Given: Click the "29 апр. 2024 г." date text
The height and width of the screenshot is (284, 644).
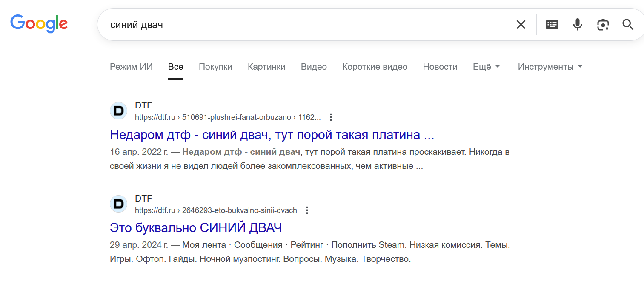Looking at the screenshot, I should click(139, 245).
